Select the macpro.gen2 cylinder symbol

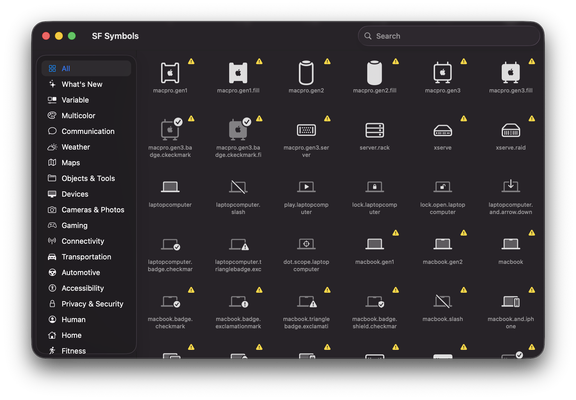(306, 73)
